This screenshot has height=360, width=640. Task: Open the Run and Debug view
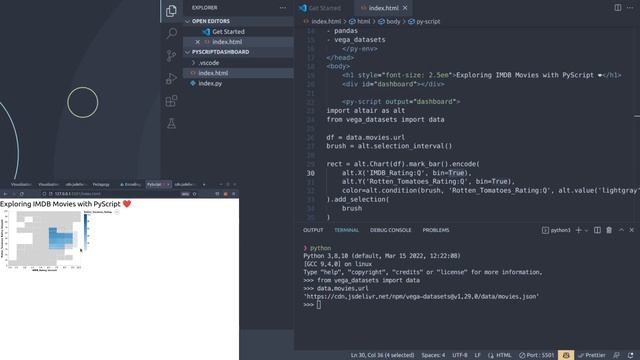(171, 78)
